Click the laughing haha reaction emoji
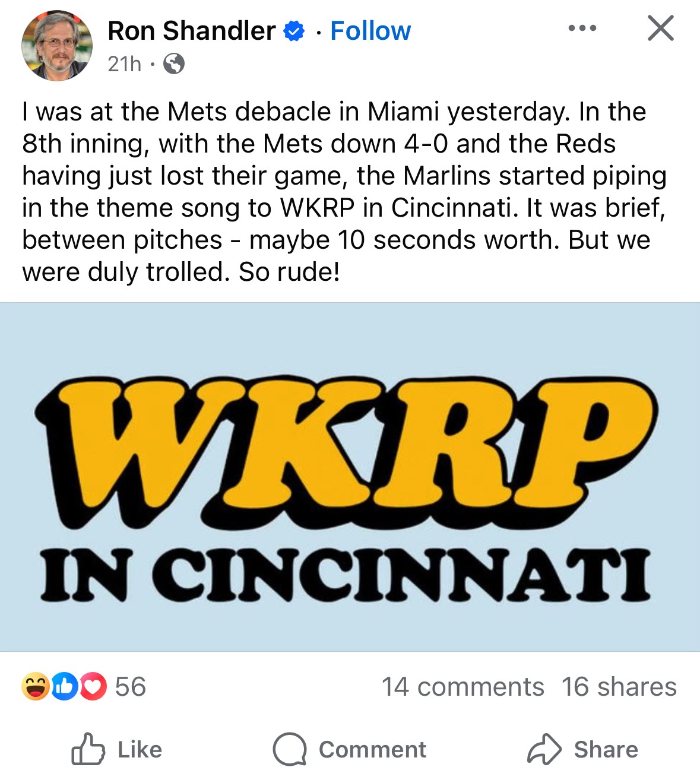The image size is (700, 783). (x=35, y=687)
